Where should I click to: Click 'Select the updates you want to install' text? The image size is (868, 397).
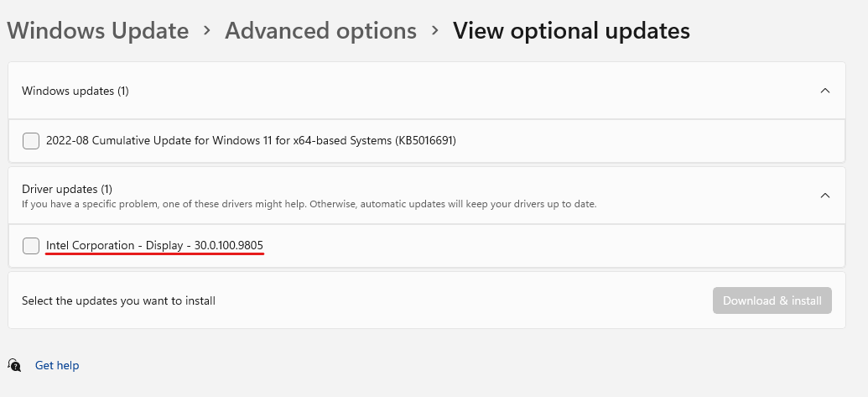(118, 301)
